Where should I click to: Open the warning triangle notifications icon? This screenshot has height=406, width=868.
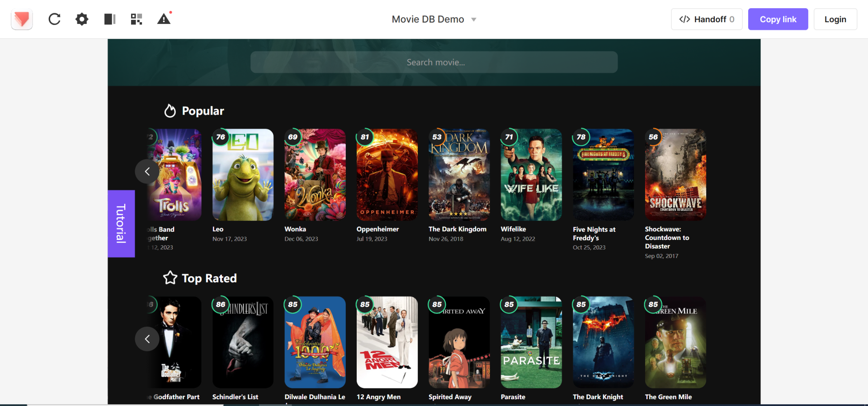[x=164, y=19]
